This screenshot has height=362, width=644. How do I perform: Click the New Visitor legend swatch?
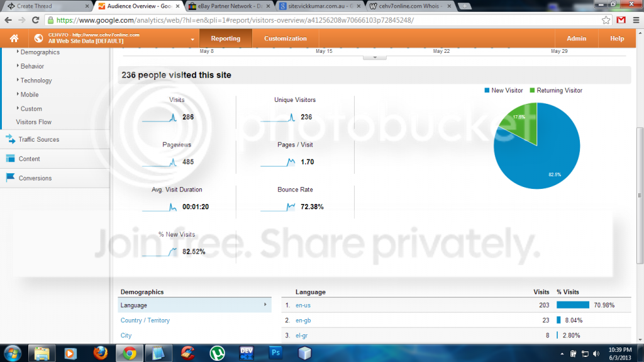point(487,91)
